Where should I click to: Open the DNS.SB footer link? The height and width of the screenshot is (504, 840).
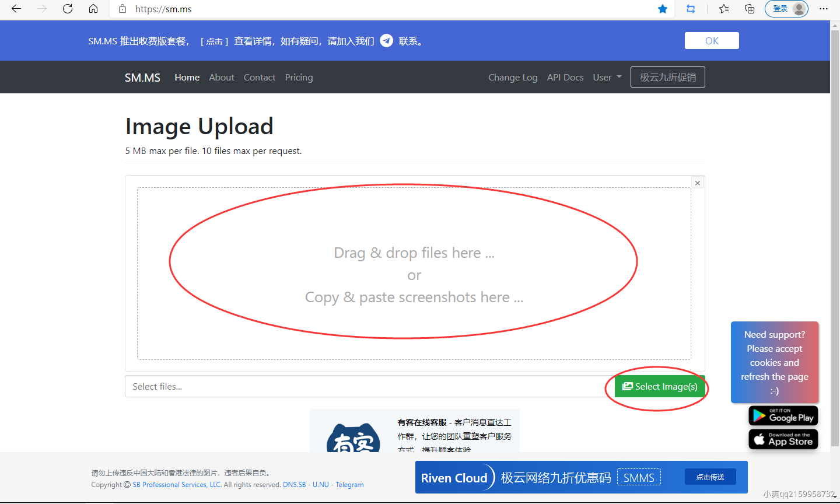click(x=295, y=485)
